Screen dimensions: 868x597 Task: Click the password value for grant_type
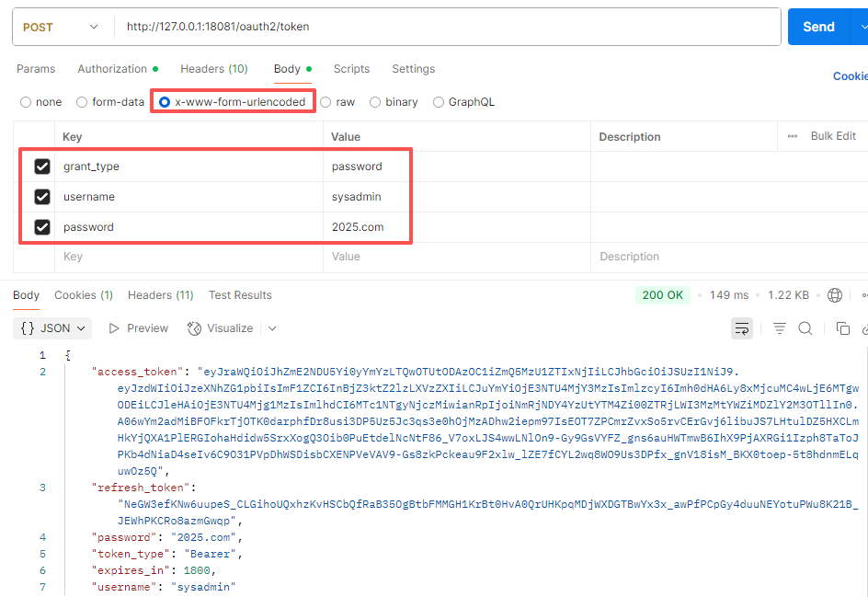[457, 166]
